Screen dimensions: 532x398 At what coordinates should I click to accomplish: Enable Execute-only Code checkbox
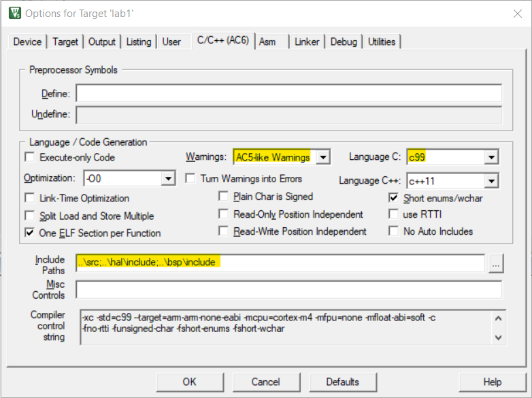[x=30, y=158]
